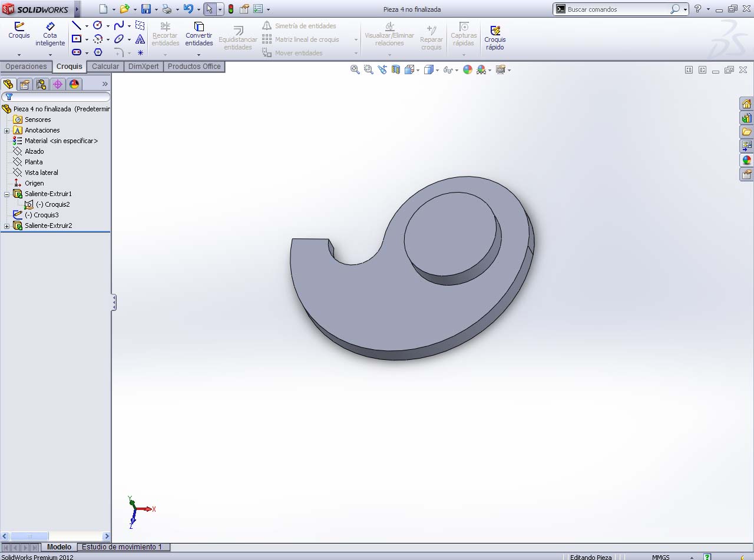Create a new document
The width and height of the screenshot is (754, 560).
coord(104,9)
